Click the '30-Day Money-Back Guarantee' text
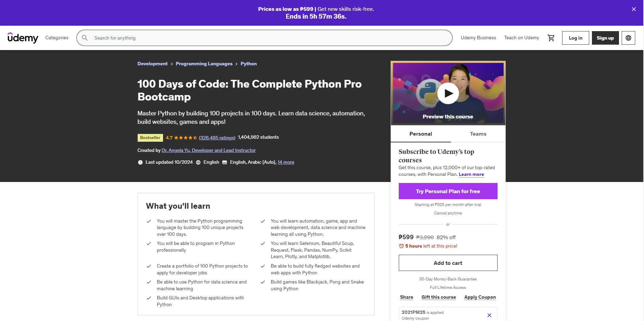 pos(448,279)
